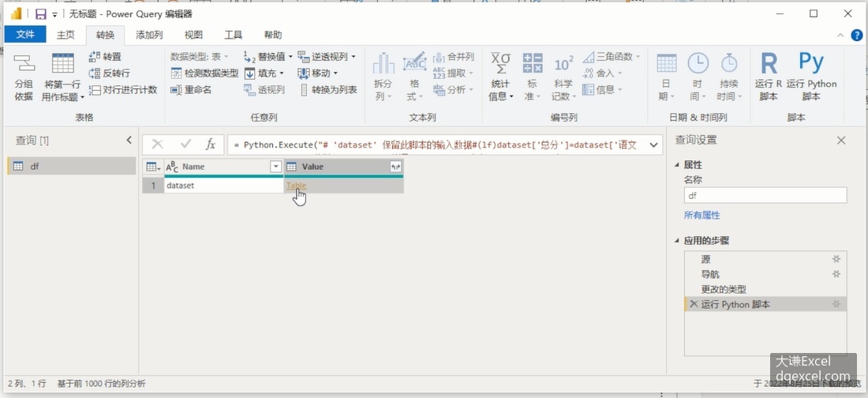Screen dimensions: 868x398
Task: Click Count Rows (对行进行计数)
Action: tap(123, 90)
